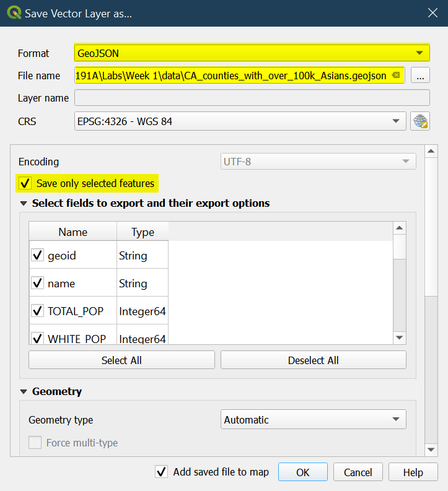
Task: Uncheck the TOTAL_POP field checkbox
Action: (38, 311)
